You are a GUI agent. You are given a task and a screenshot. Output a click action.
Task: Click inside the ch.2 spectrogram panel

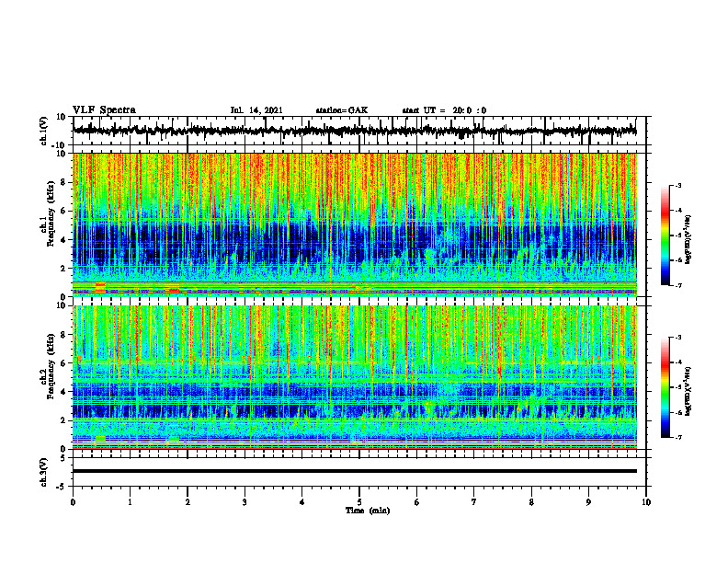[x=354, y=377]
